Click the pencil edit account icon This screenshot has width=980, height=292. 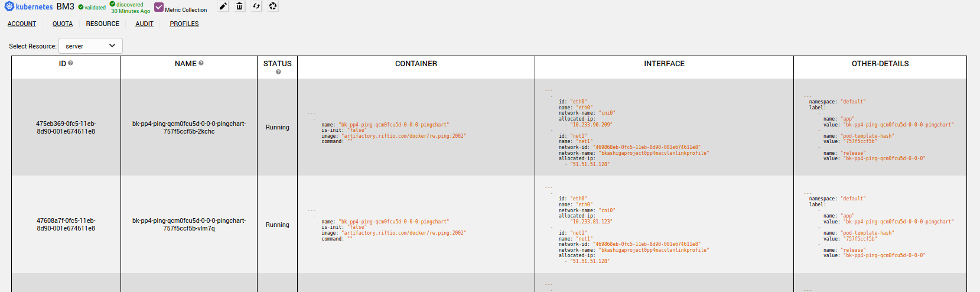pyautogui.click(x=223, y=7)
